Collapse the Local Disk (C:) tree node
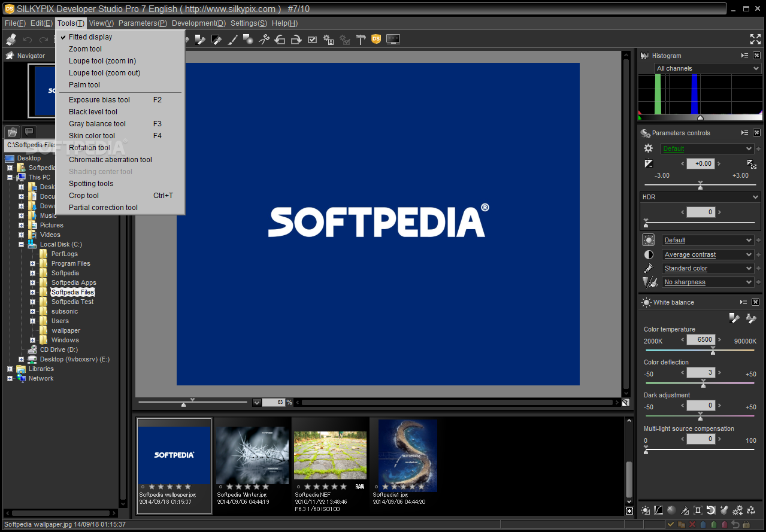 point(21,244)
